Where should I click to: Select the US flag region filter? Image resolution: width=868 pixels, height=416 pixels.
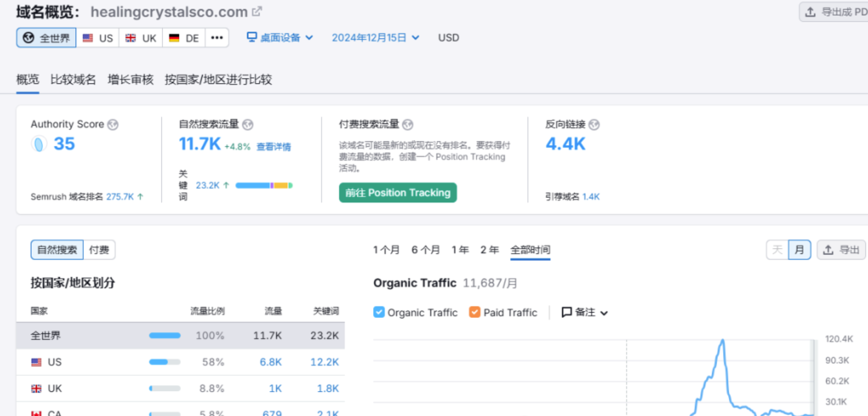97,38
